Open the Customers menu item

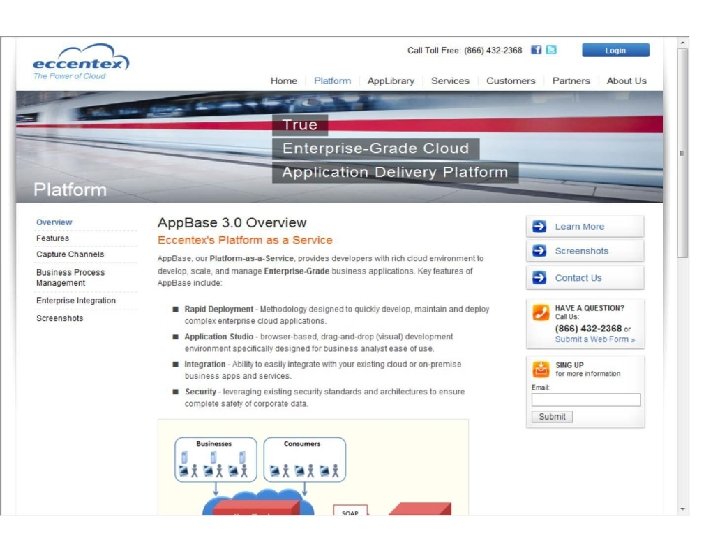pos(511,81)
